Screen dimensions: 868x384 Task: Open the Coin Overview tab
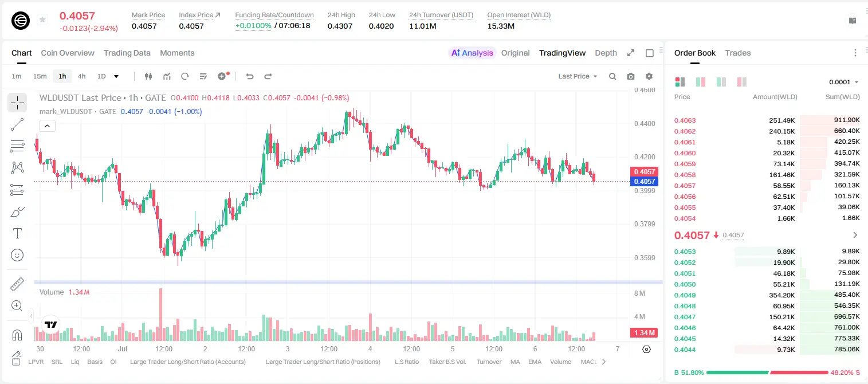pyautogui.click(x=68, y=53)
